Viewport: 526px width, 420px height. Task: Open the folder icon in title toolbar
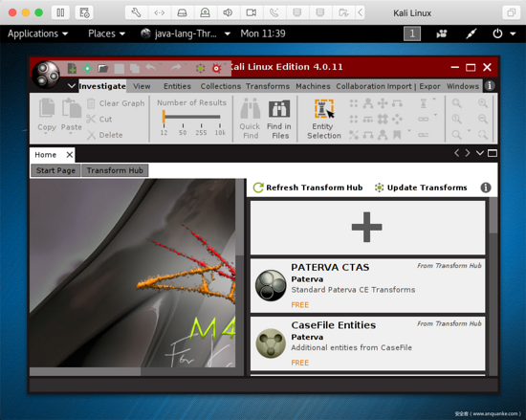[103, 69]
